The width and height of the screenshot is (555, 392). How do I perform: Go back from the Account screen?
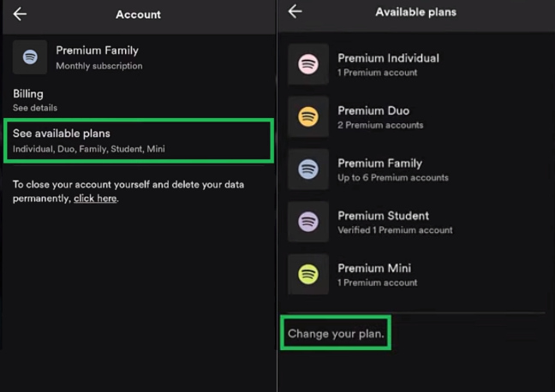pyautogui.click(x=20, y=15)
